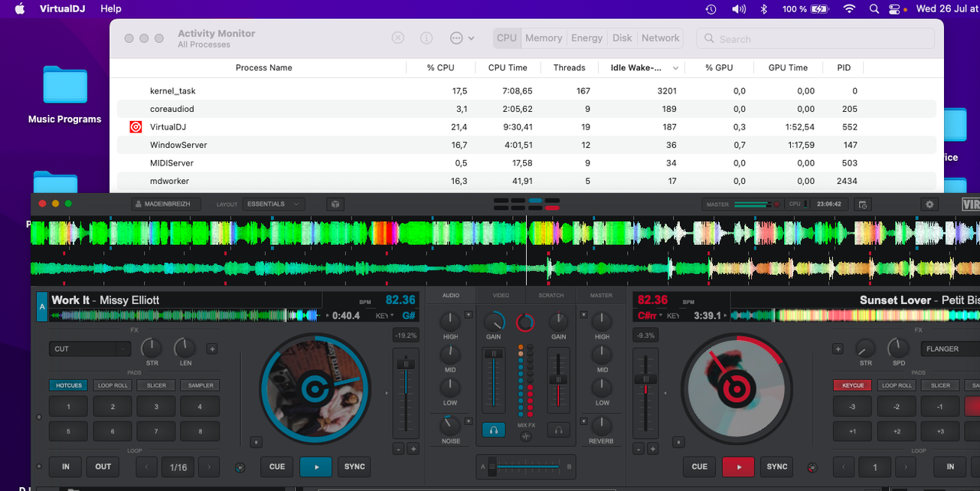Toggle right deck headphone cue

(x=559, y=430)
